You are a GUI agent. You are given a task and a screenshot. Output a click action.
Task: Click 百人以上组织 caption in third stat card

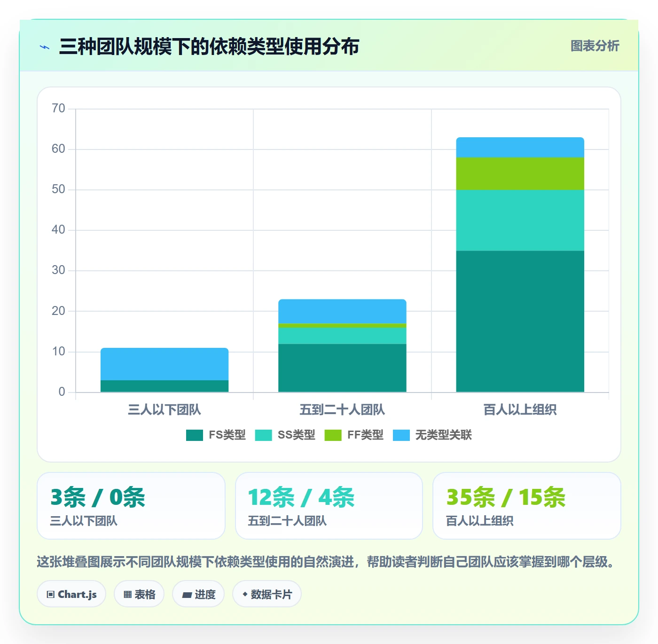479,521
